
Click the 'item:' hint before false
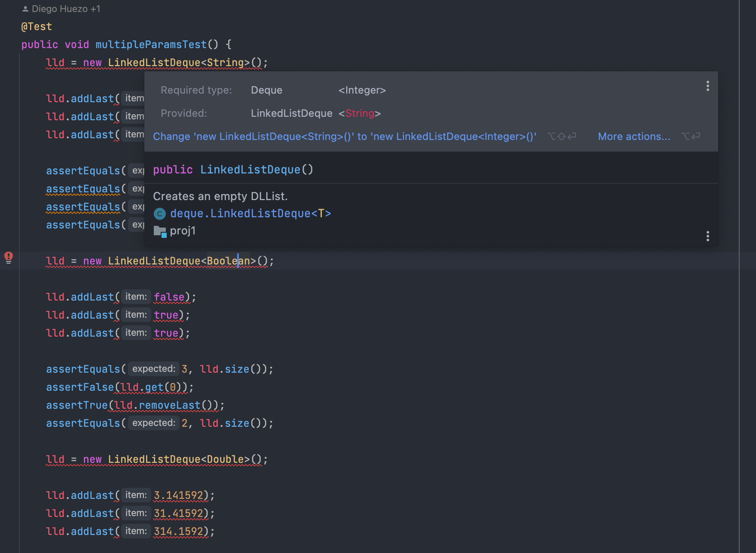coord(136,297)
